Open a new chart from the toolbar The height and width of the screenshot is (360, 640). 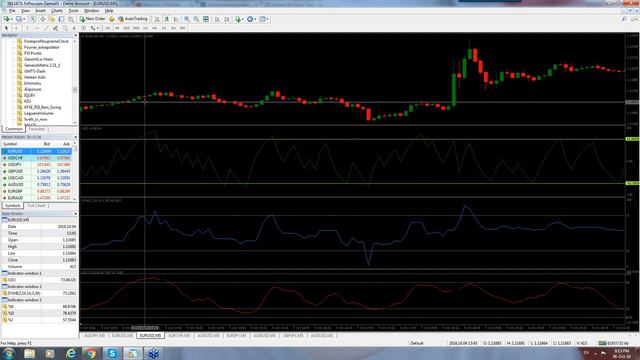[x=6, y=19]
